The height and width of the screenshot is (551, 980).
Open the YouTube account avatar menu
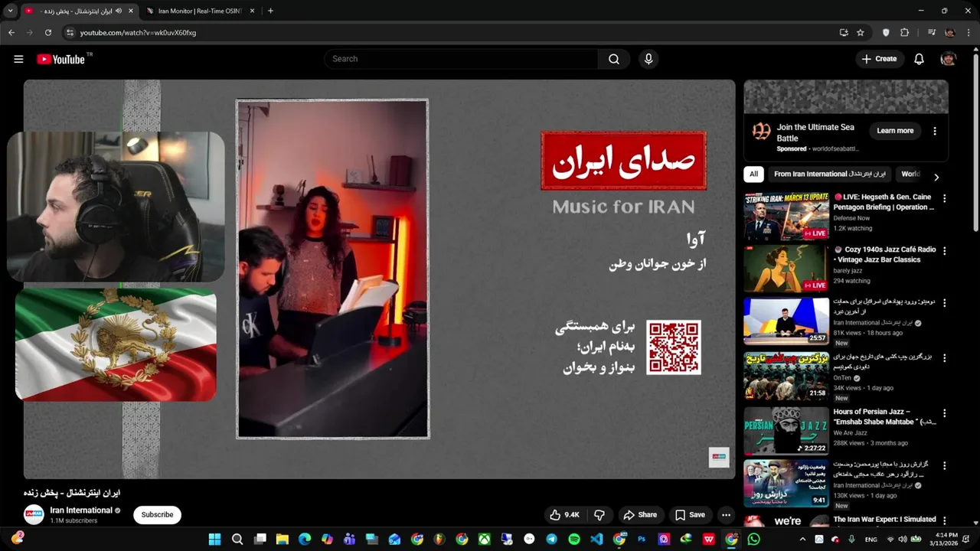click(x=949, y=59)
